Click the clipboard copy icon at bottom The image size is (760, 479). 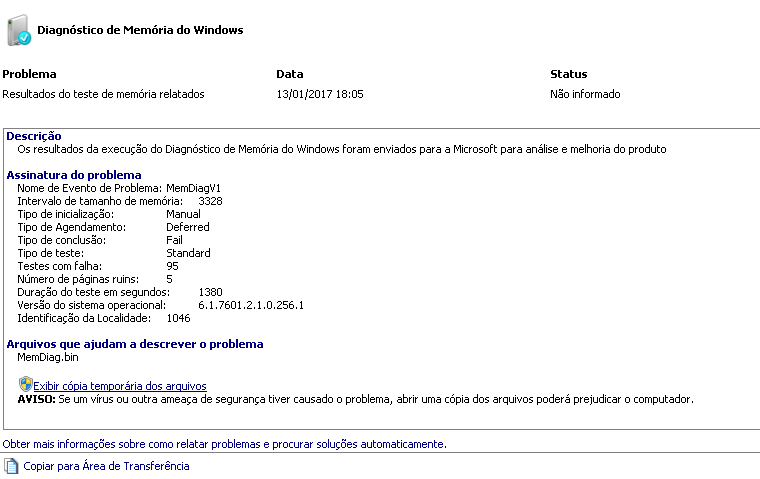pos(11,466)
